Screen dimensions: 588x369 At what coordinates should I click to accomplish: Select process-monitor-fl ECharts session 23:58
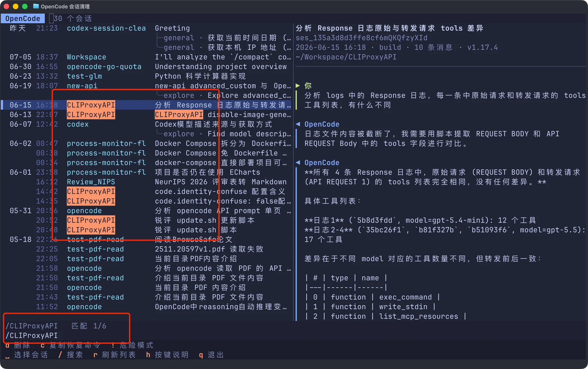(x=146, y=172)
